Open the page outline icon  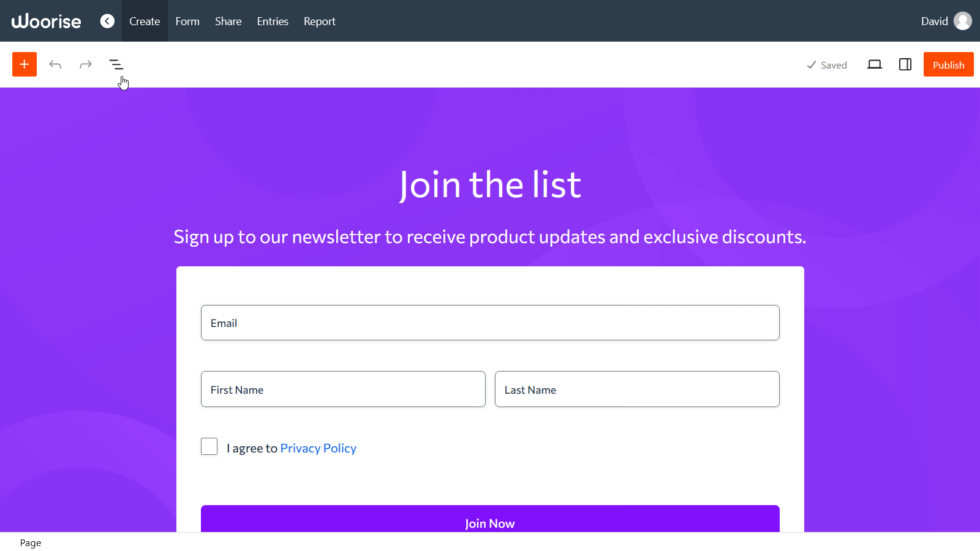[116, 64]
